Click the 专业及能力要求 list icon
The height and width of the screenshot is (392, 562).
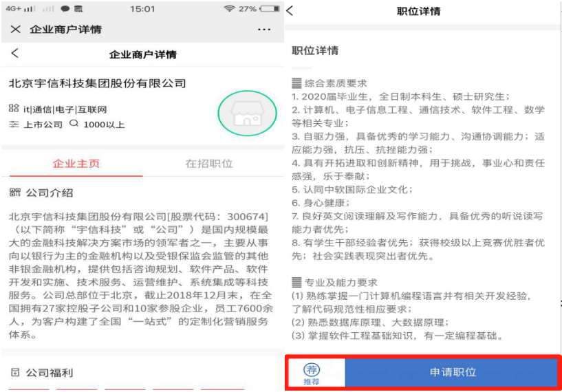tap(296, 283)
